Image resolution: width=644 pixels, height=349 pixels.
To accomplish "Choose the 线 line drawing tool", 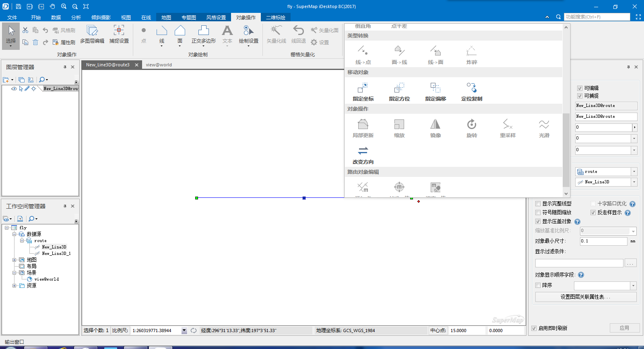I will tap(162, 35).
